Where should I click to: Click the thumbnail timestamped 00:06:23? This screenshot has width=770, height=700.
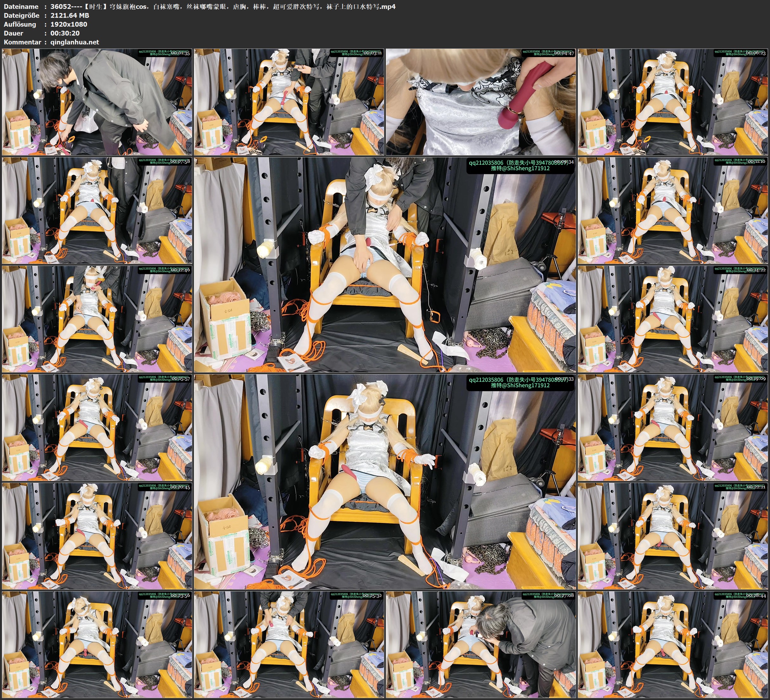[x=673, y=102]
